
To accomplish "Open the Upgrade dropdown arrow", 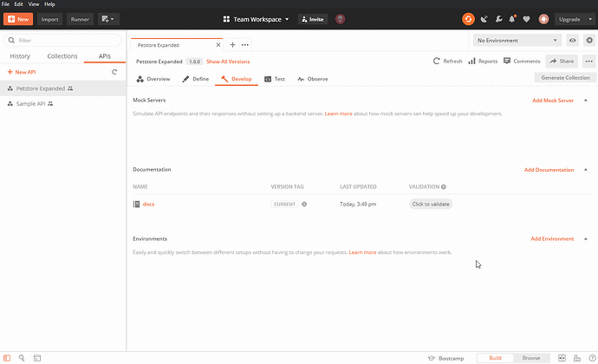I will (x=590, y=19).
